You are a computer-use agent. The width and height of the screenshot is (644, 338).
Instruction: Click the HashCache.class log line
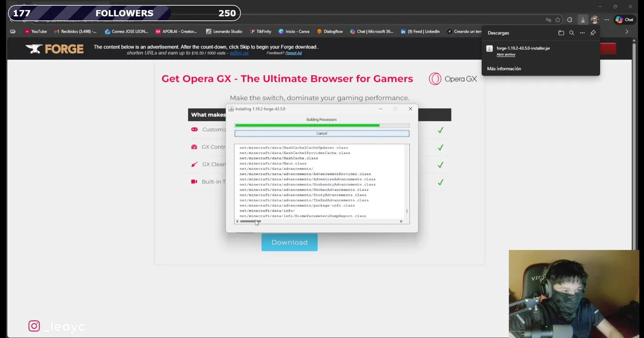coord(279,158)
